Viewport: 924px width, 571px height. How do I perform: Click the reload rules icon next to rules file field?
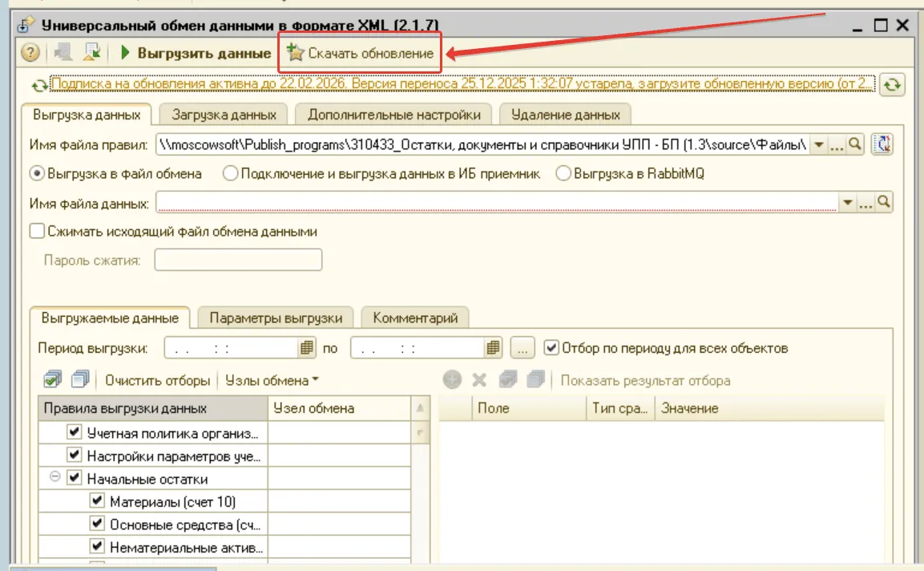[x=885, y=144]
